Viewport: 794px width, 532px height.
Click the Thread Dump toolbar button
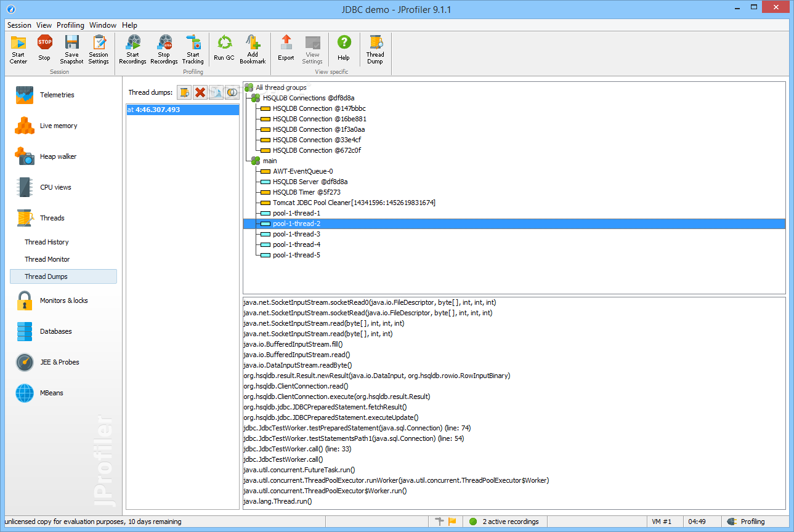[375, 49]
